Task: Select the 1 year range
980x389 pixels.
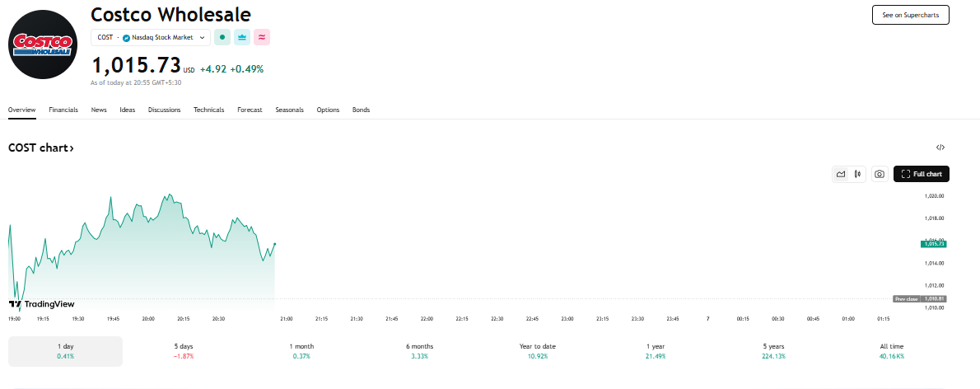Action: [x=656, y=351]
